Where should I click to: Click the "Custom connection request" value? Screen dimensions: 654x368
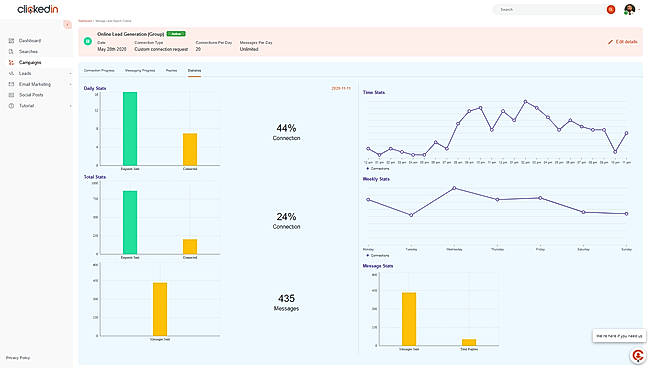161,49
